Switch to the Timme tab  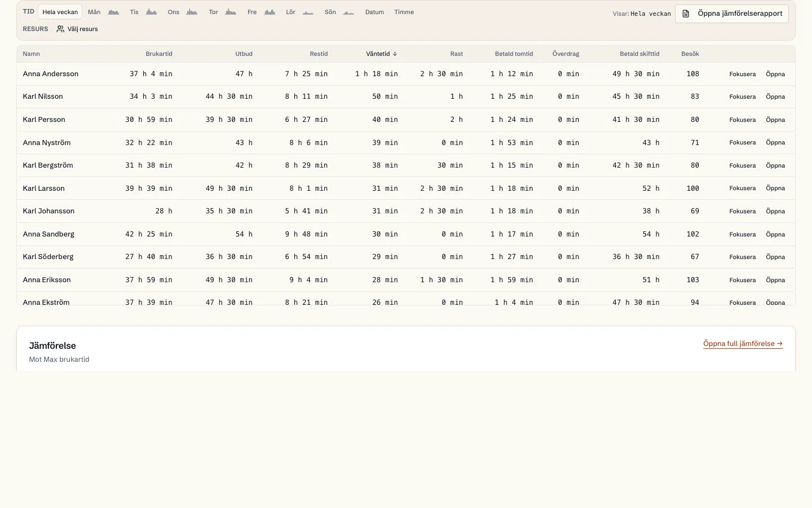(404, 12)
